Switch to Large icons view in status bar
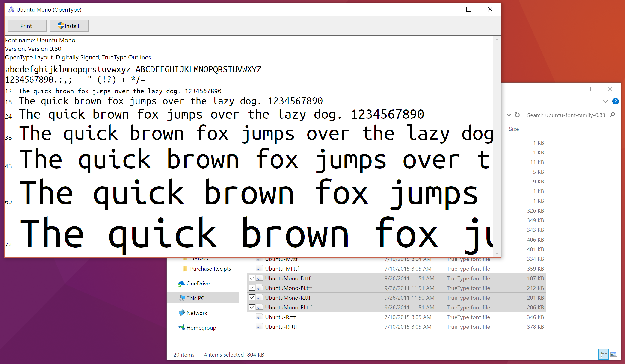The height and width of the screenshot is (364, 625). (x=614, y=354)
